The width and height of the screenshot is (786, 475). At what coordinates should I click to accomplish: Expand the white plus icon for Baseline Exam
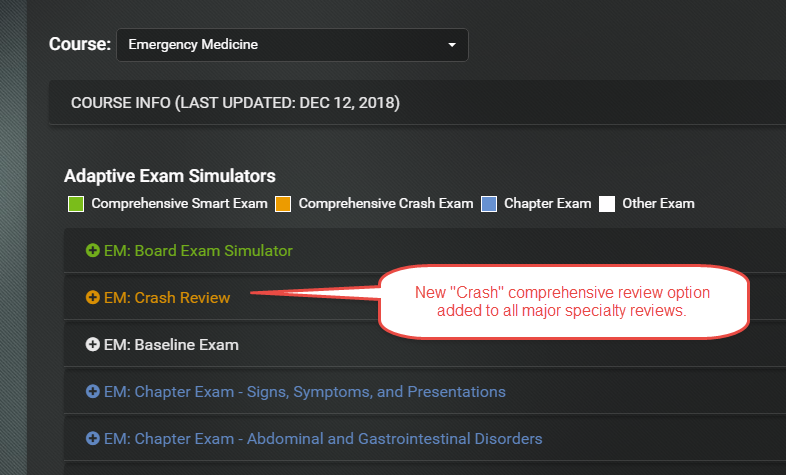point(93,344)
